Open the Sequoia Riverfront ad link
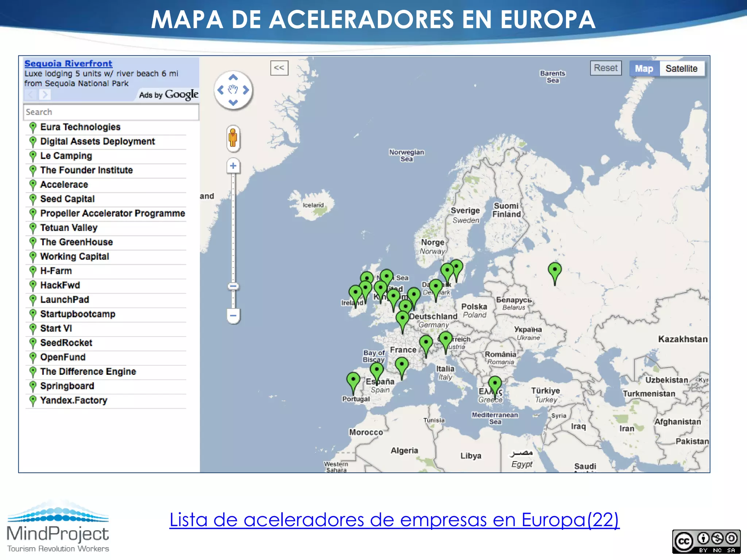 (x=68, y=63)
